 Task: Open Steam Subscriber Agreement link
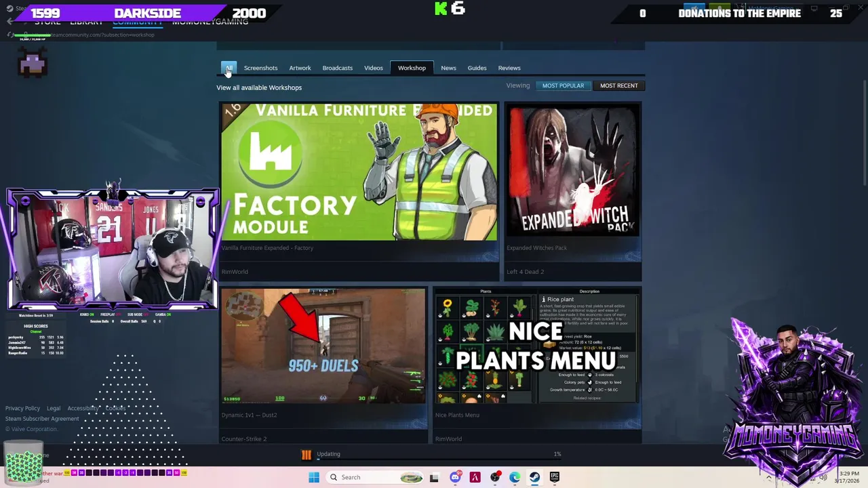tap(42, 419)
